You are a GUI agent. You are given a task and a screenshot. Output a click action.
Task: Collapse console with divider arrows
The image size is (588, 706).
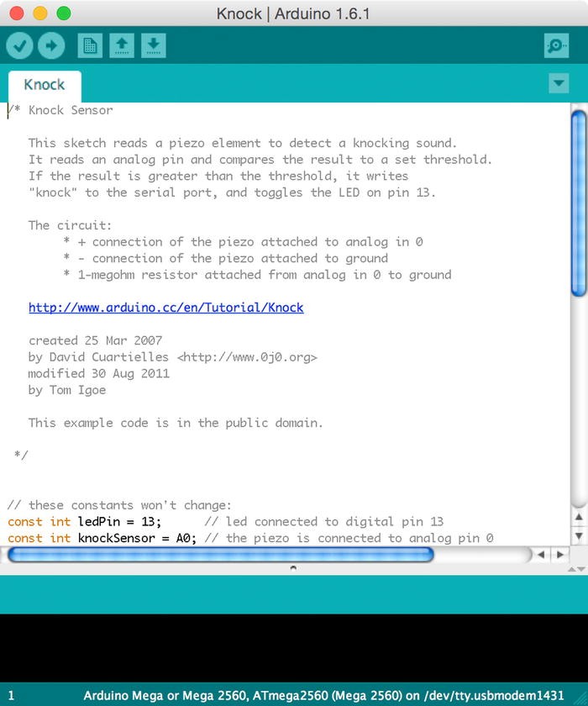[576, 569]
